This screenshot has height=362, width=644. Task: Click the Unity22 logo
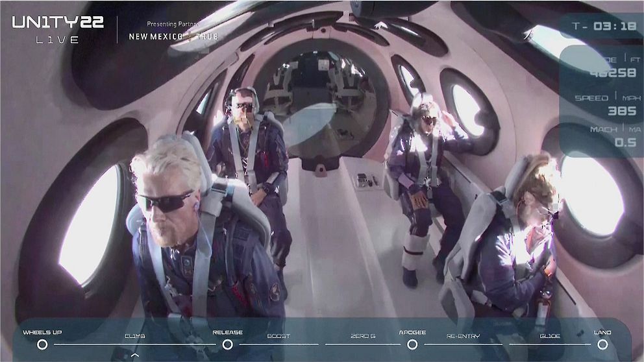58,23
